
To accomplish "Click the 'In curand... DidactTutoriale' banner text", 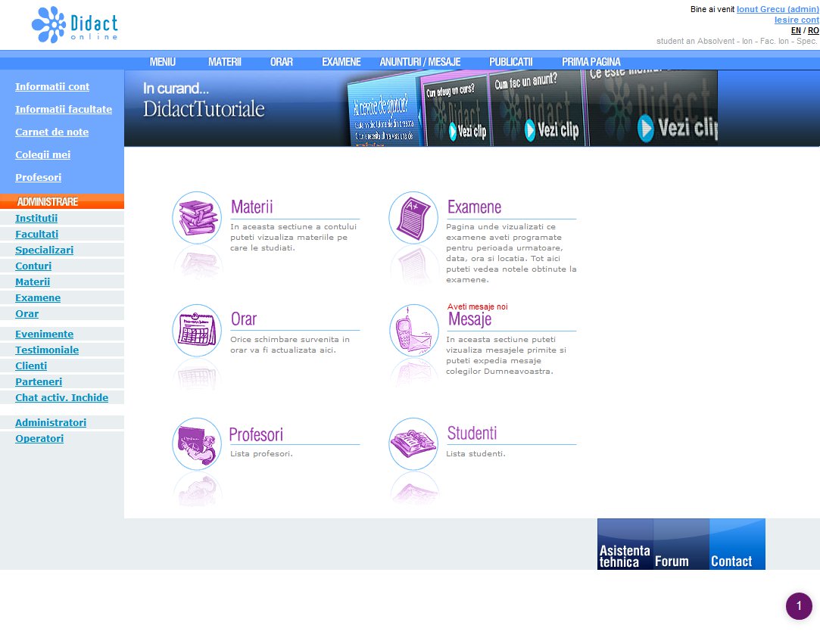I will coord(204,99).
